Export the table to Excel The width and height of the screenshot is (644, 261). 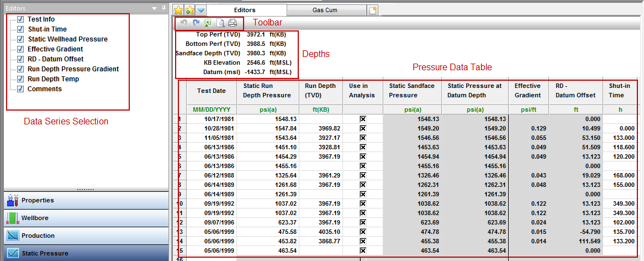click(x=208, y=23)
